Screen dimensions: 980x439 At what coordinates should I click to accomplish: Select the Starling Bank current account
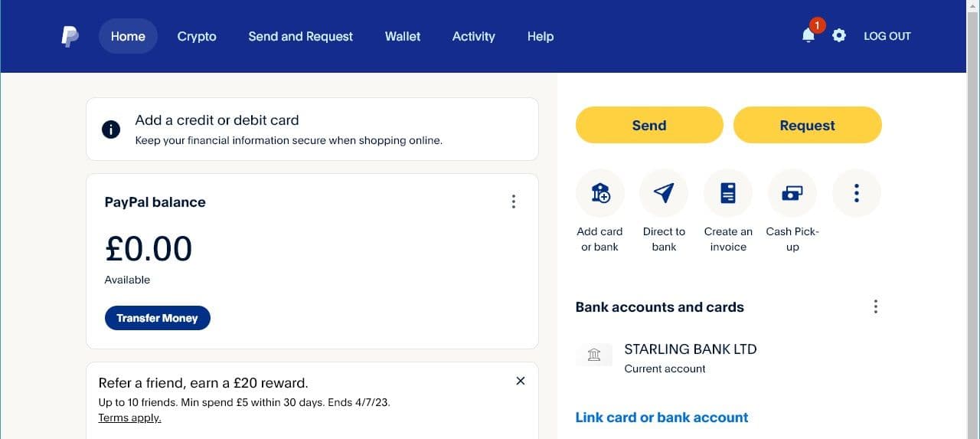click(689, 357)
